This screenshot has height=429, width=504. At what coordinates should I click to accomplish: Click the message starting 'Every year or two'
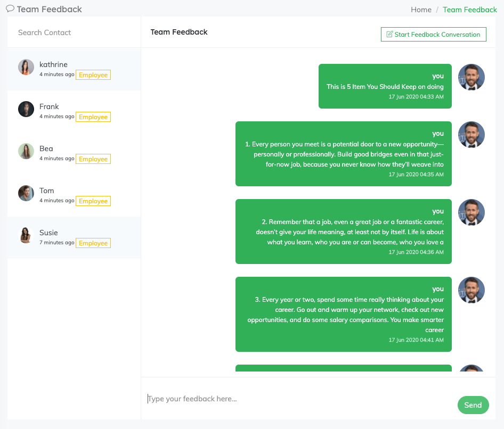pos(343,314)
